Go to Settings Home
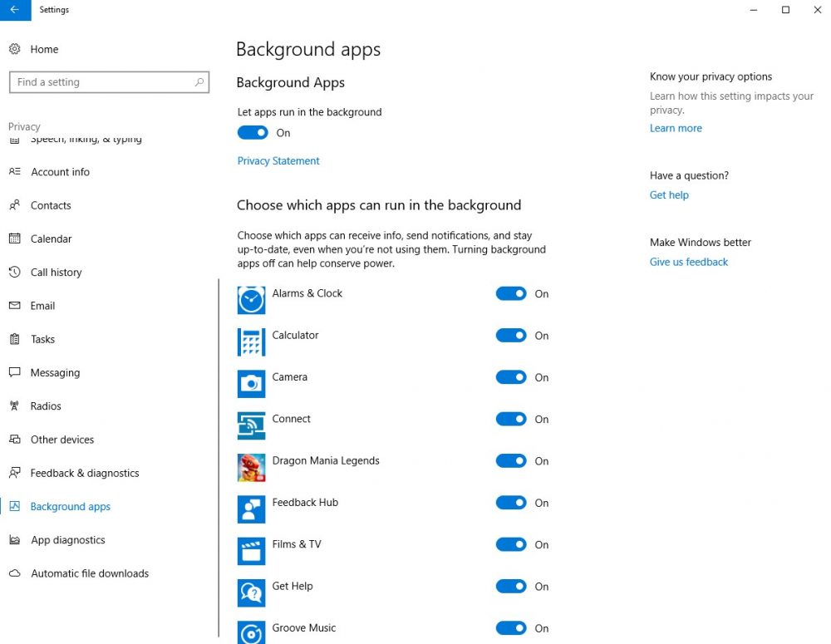831x644 pixels. (x=45, y=49)
